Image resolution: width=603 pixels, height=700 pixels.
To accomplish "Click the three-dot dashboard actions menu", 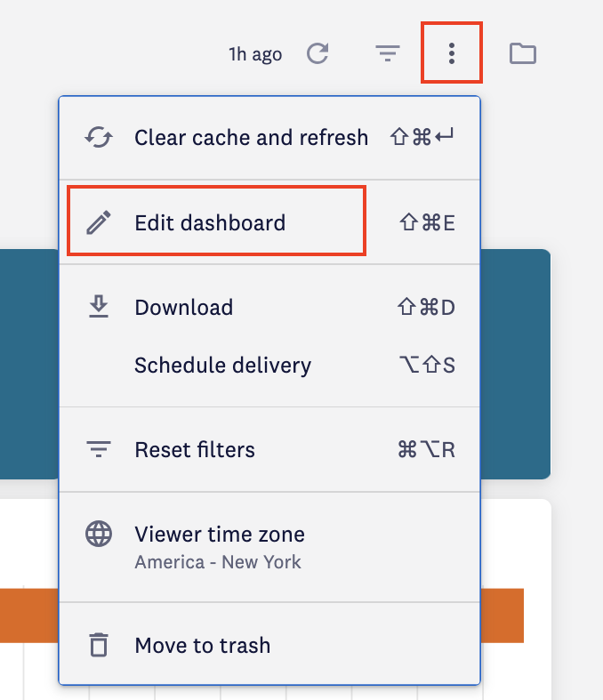I will pyautogui.click(x=452, y=54).
